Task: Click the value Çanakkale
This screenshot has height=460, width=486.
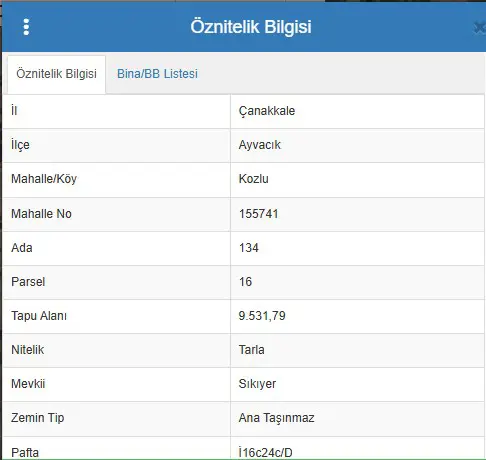Action: pos(267,111)
